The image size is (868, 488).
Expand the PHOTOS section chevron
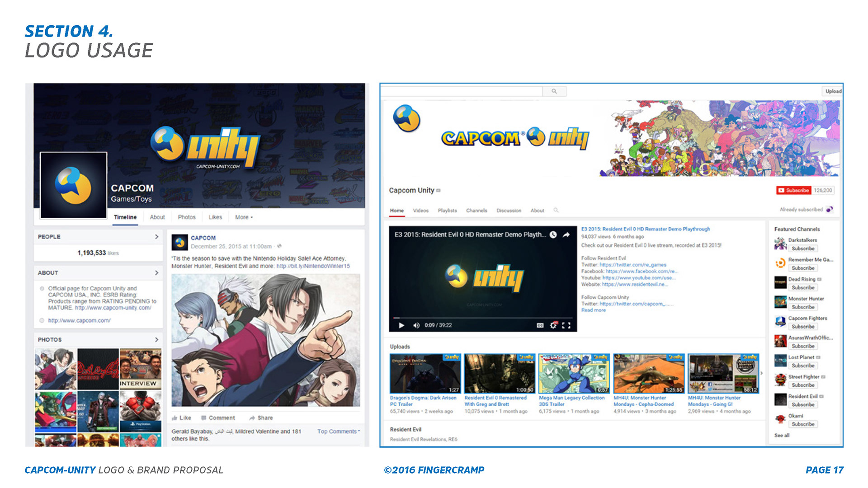pyautogui.click(x=156, y=340)
